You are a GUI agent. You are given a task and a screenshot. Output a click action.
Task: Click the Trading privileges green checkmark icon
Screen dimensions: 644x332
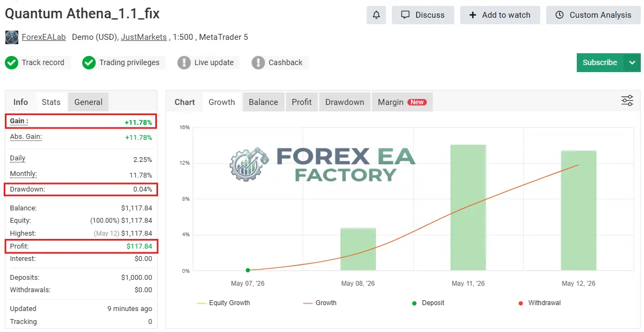click(x=89, y=63)
